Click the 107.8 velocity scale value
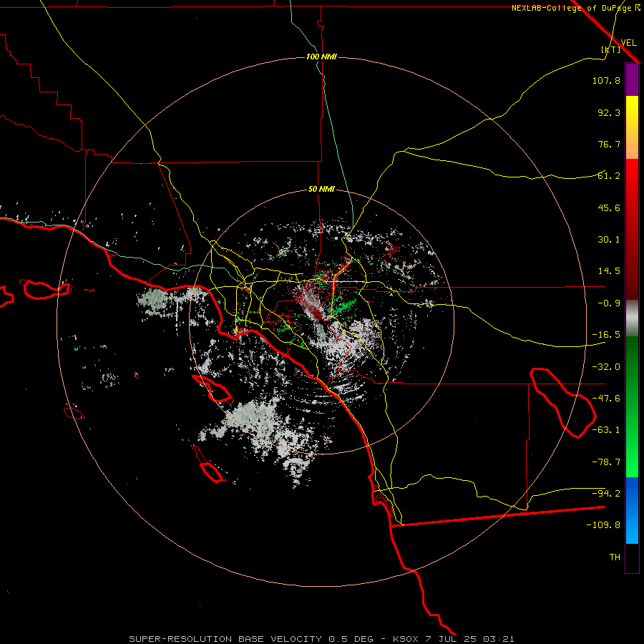Screen dimensions: 644x644 pos(606,80)
